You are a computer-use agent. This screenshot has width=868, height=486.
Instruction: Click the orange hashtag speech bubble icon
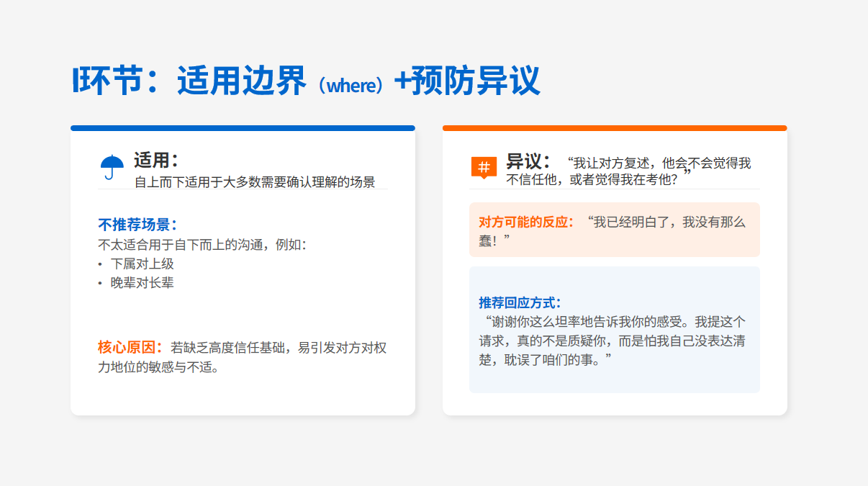pyautogui.click(x=484, y=167)
